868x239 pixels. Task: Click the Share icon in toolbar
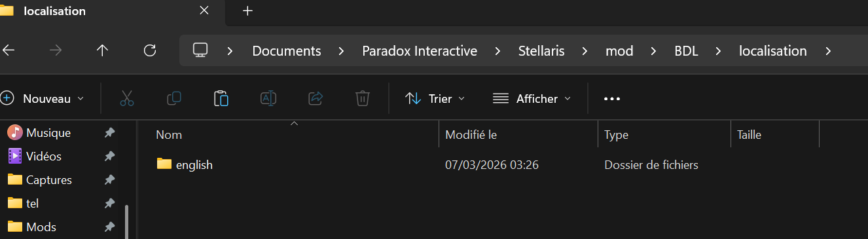[x=316, y=99]
